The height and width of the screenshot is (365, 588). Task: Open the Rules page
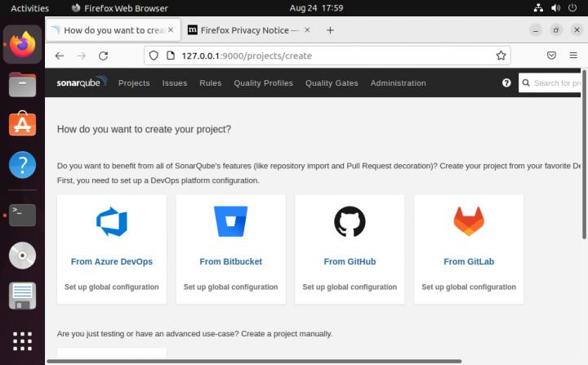211,83
